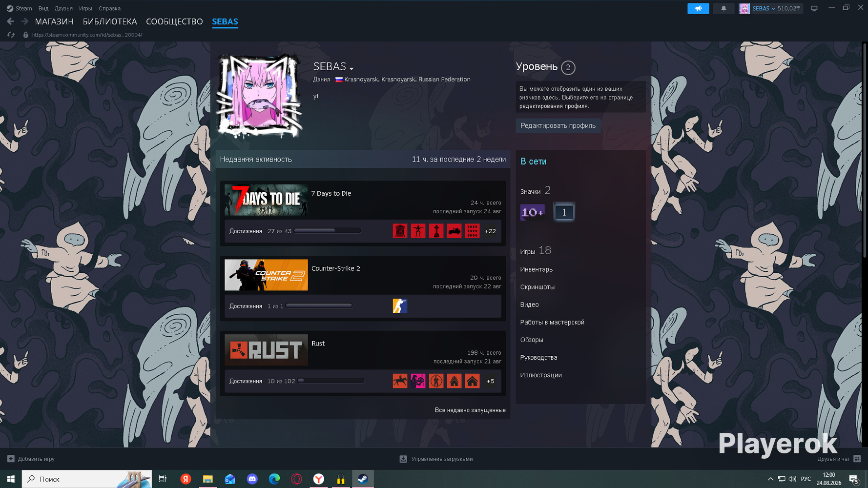Click the Rust achievements progress bar
Image resolution: width=868 pixels, height=488 pixels.
(331, 381)
